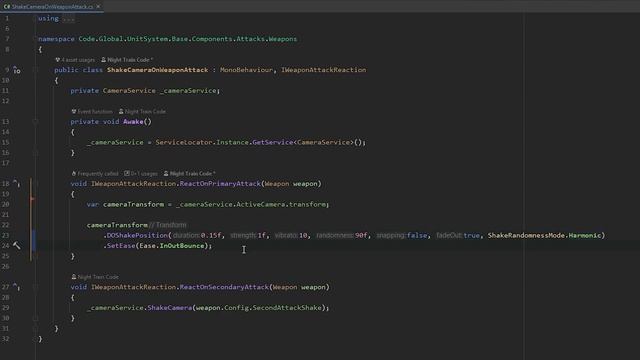Click the 'Frequently called' code lens
640x360 pixels.
(98, 173)
